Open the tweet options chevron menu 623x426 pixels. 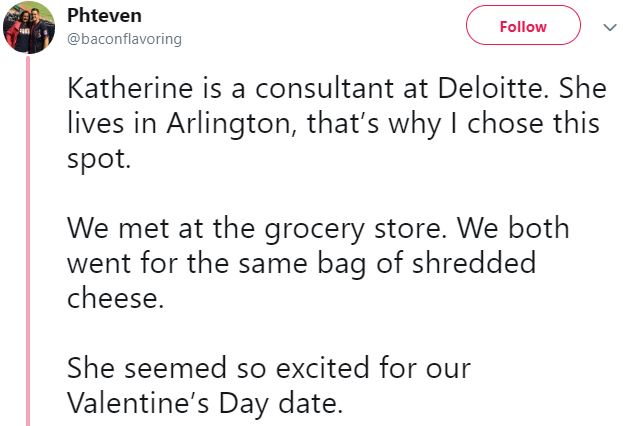(609, 27)
